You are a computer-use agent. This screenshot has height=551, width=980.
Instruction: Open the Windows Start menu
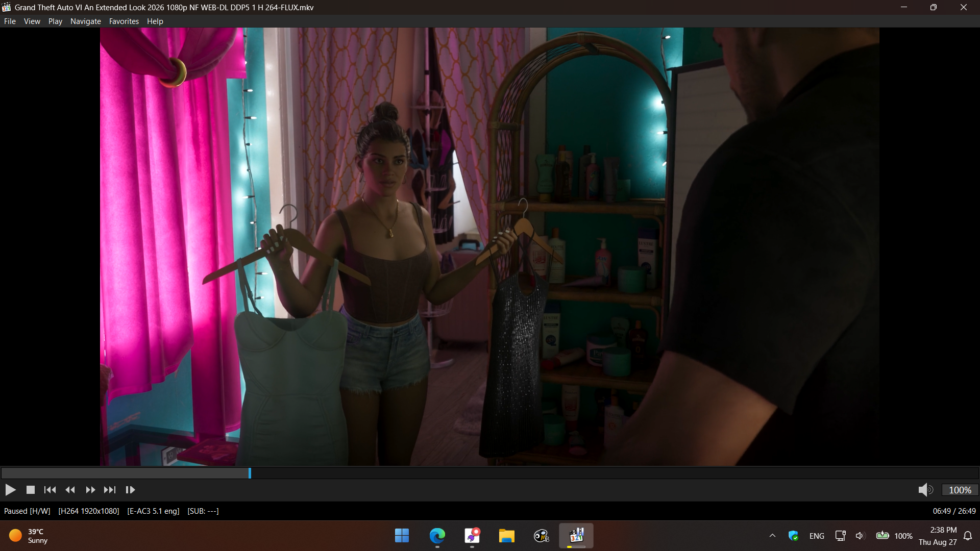402,536
